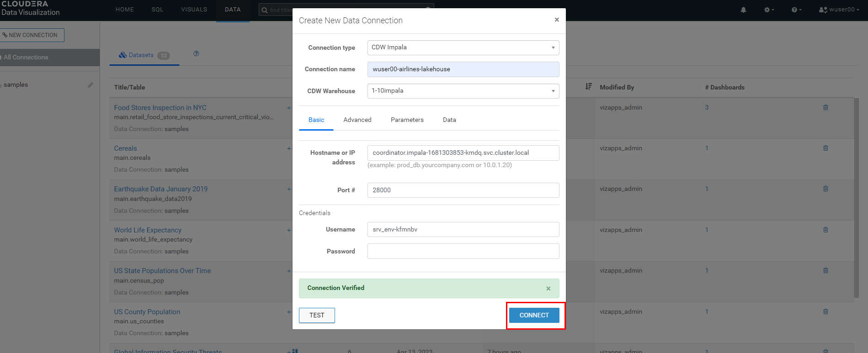The height and width of the screenshot is (353, 868).
Task: Close the Create New Data Connection dialog
Action: (557, 20)
